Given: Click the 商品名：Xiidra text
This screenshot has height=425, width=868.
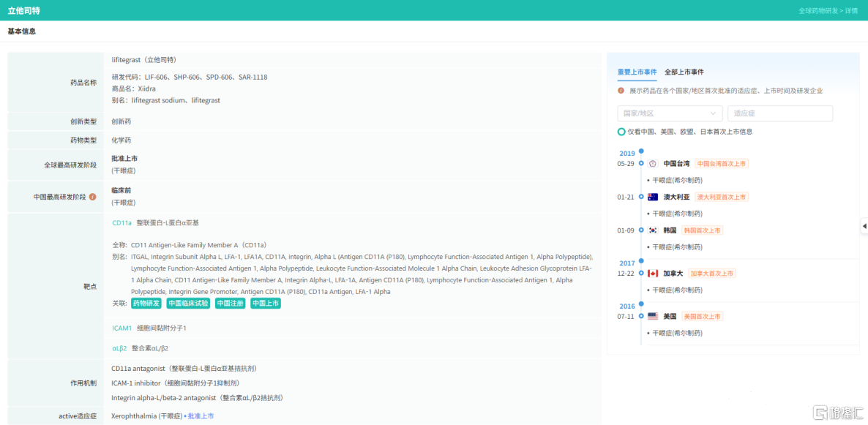Looking at the screenshot, I should (x=133, y=89).
